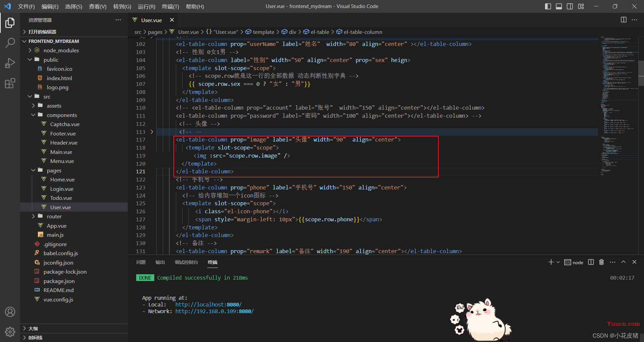
Task: Toggle secondary side bar layout icon
Action: pyautogui.click(x=570, y=6)
